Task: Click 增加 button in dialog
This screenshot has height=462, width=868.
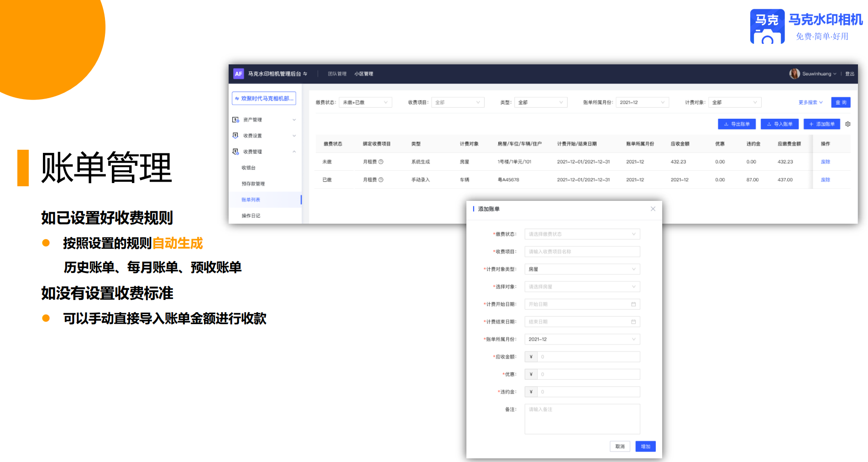Action: (645, 446)
